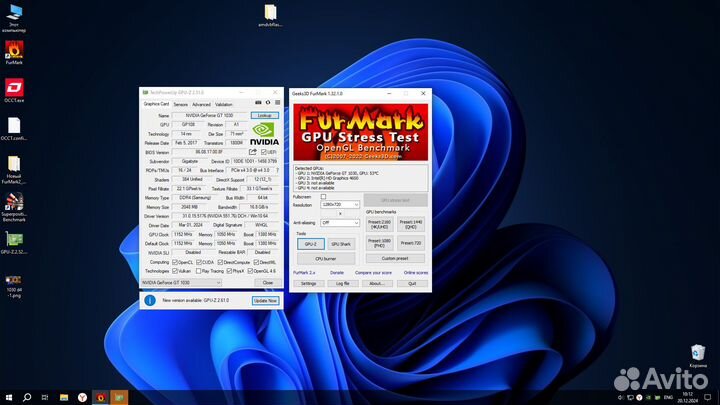Open the This PC desktop icon
This screenshot has width=720, height=405.
click(14, 18)
